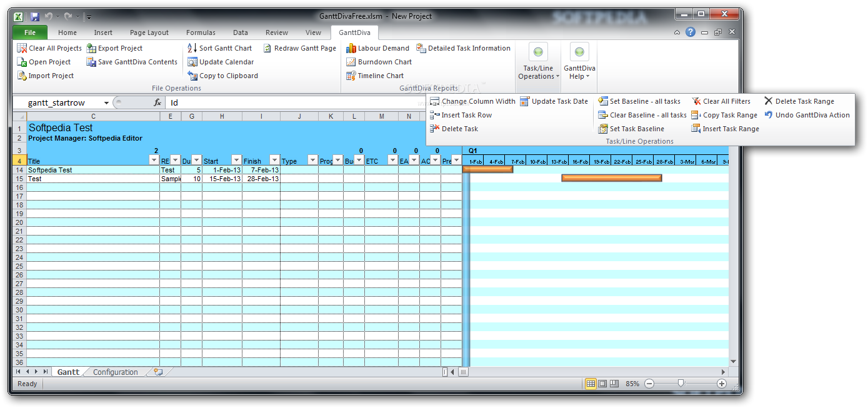
Task: Redraw Gantt Page
Action: pos(299,48)
